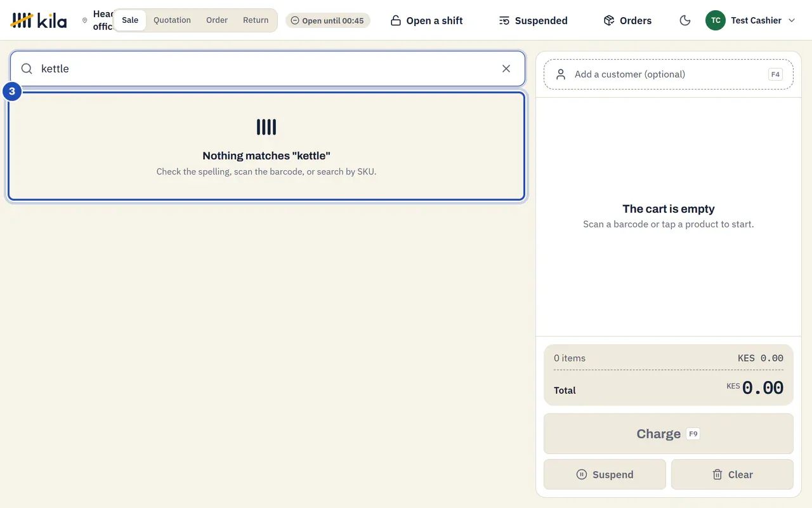Suspend the current sale

605,474
